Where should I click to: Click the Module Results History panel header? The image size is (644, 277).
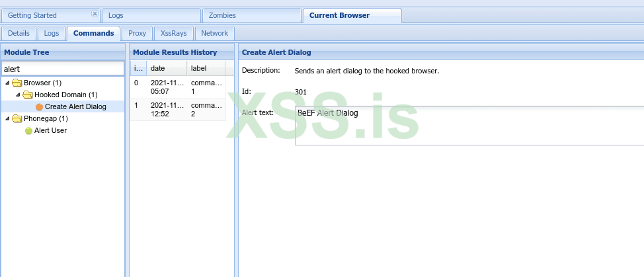point(182,52)
